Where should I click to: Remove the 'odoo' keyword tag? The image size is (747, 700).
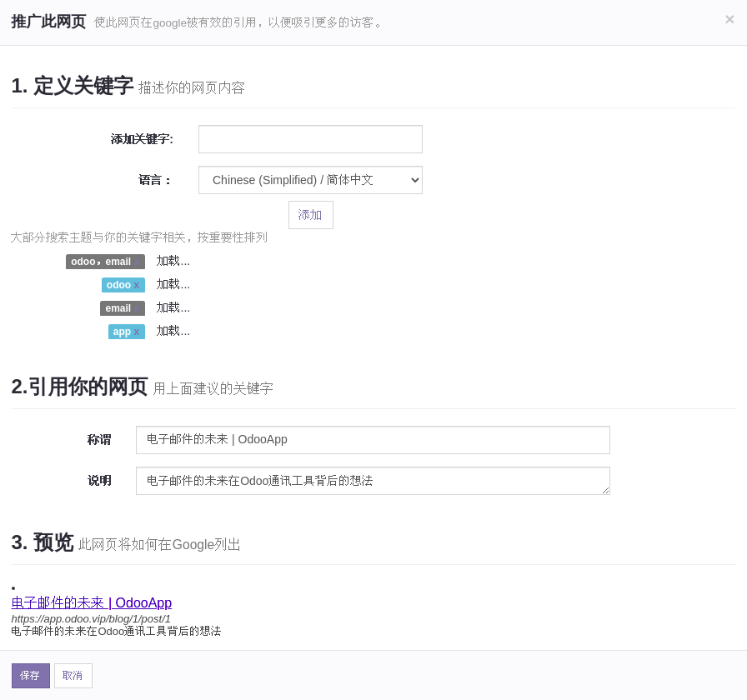(x=136, y=285)
